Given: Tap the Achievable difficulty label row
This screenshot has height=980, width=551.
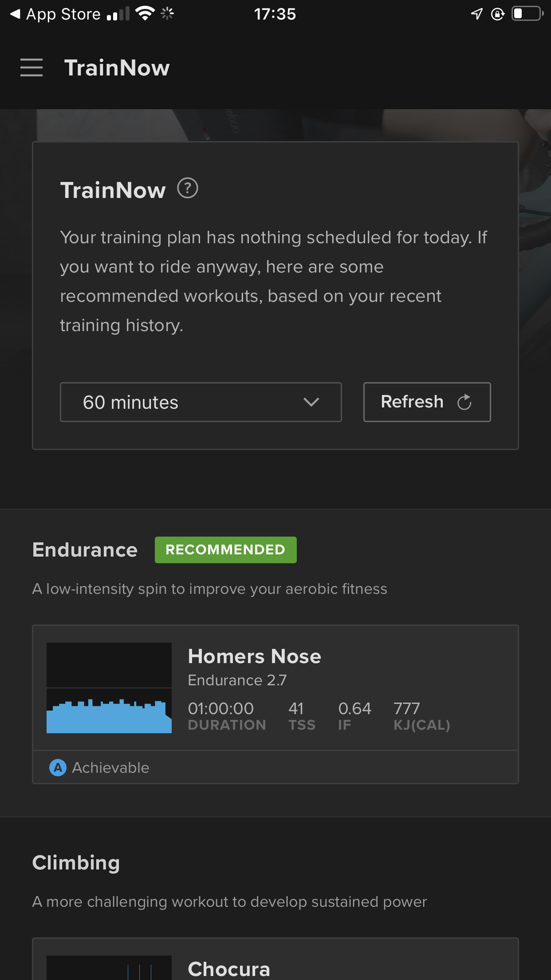Looking at the screenshot, I should point(275,767).
